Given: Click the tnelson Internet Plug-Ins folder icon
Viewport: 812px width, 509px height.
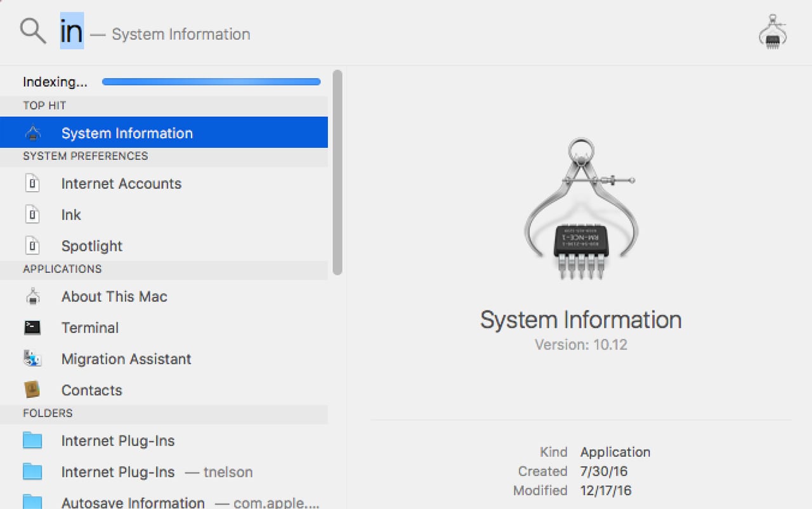Looking at the screenshot, I should (x=32, y=472).
